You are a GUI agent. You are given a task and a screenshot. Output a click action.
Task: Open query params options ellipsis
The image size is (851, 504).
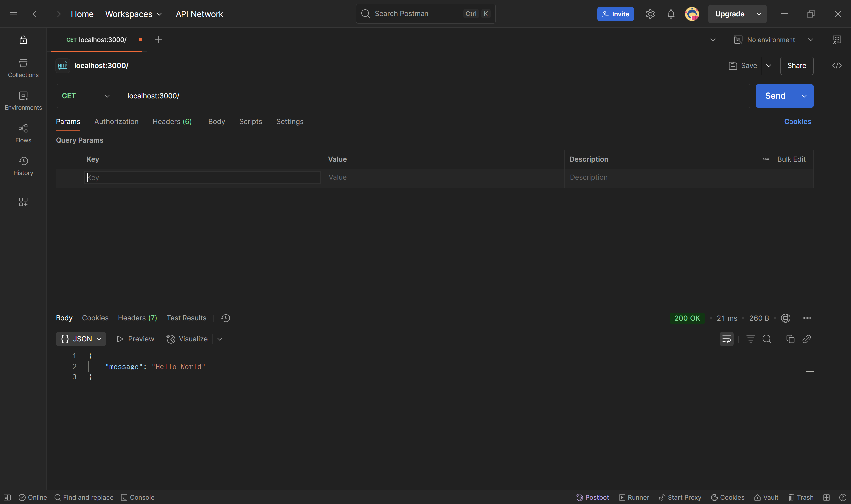tap(766, 159)
